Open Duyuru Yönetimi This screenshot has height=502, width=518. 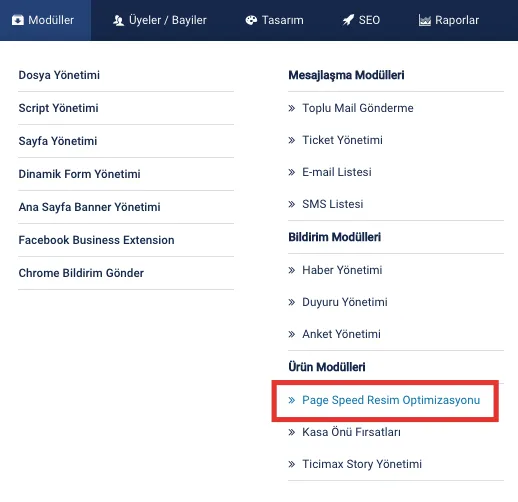pyautogui.click(x=345, y=302)
